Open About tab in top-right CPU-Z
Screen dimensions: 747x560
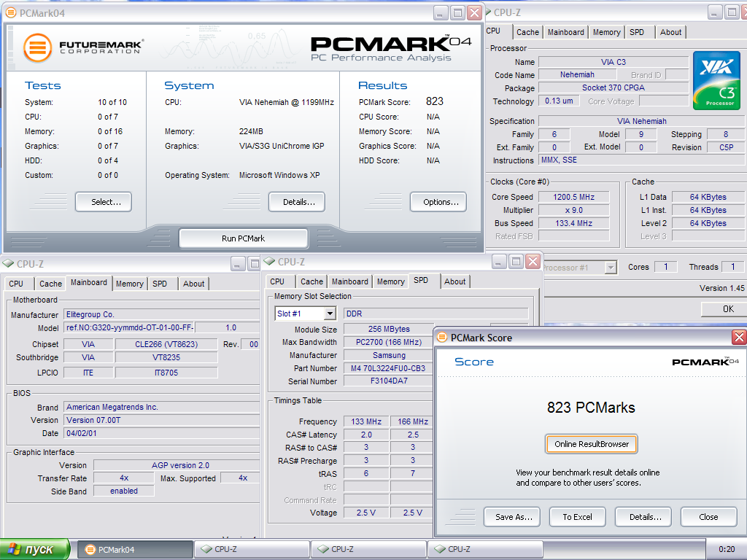tap(670, 32)
